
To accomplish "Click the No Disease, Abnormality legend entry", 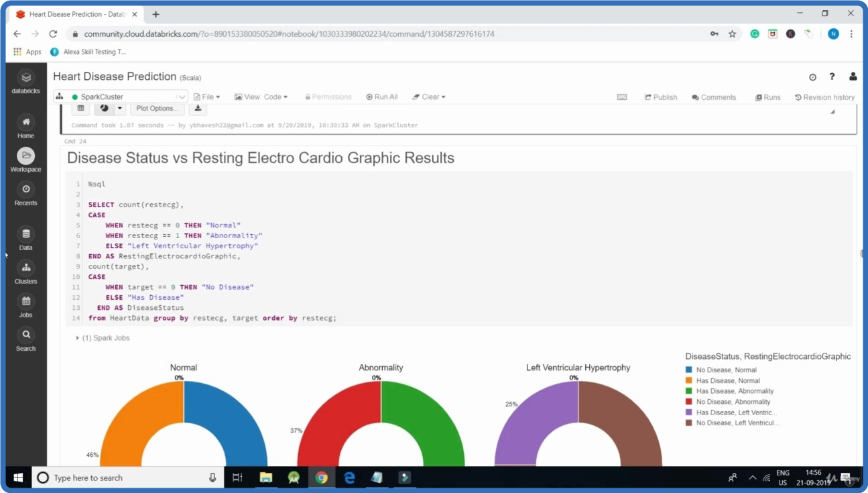I will point(728,402).
